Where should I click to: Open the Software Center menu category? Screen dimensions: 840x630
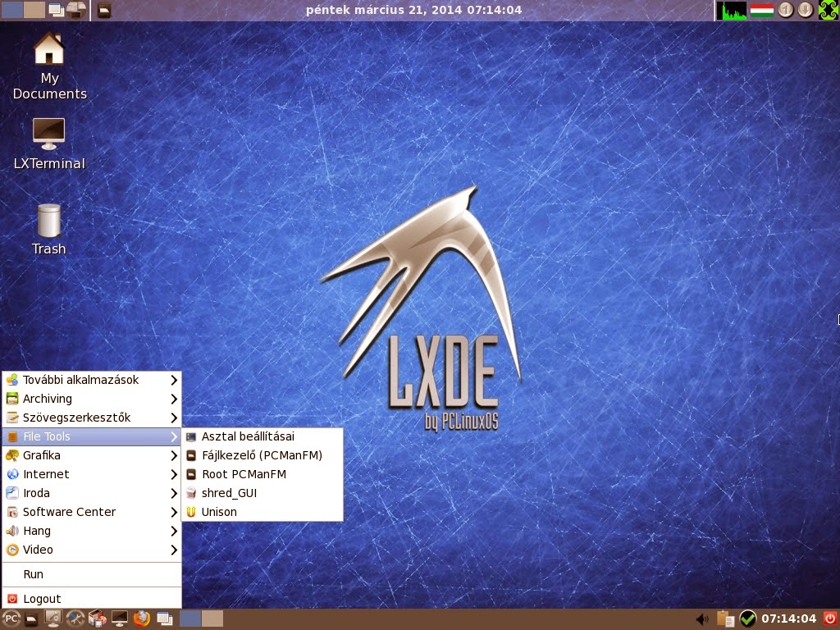tap(92, 512)
